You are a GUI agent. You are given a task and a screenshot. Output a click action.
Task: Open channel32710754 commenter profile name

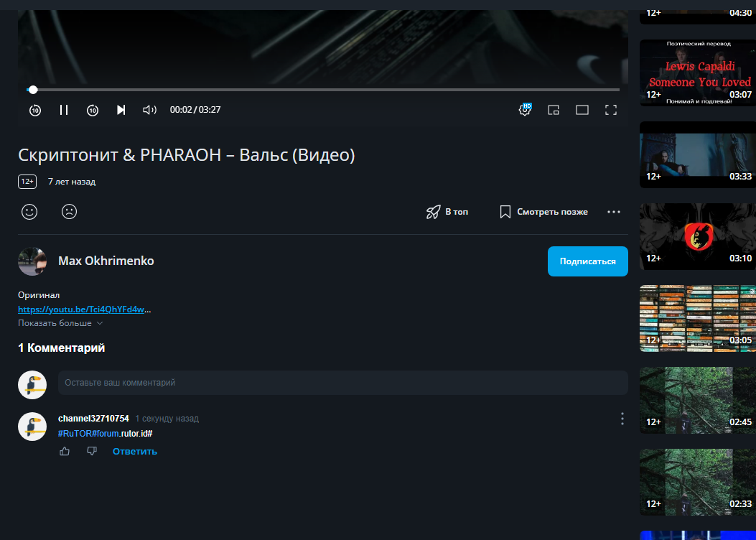tap(93, 419)
